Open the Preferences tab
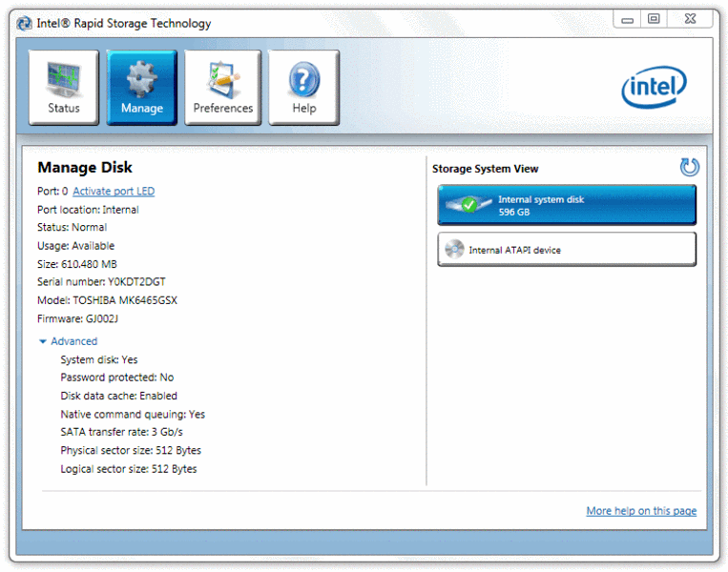 pos(223,87)
